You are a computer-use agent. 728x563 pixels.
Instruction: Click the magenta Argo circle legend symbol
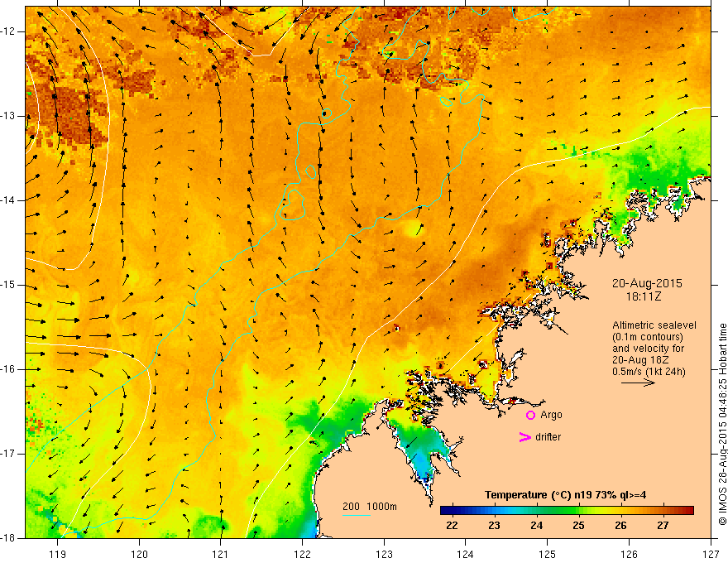[530, 416]
